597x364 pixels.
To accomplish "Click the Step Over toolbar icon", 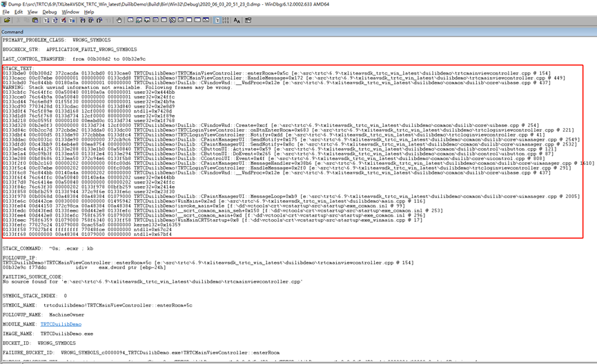I will [91, 20].
